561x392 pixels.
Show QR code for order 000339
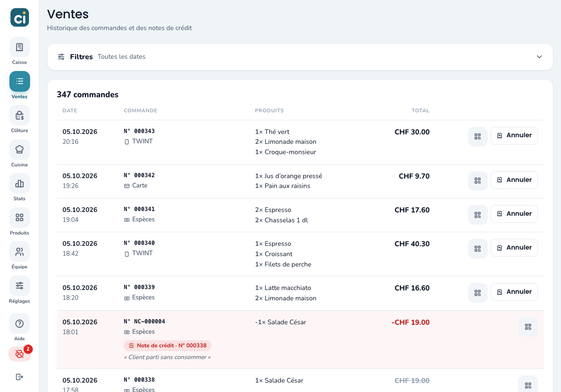[x=478, y=292]
